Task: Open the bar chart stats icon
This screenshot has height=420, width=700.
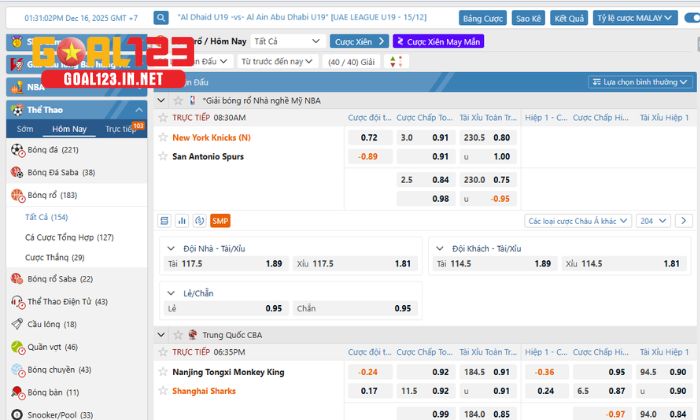Action: tap(182, 220)
